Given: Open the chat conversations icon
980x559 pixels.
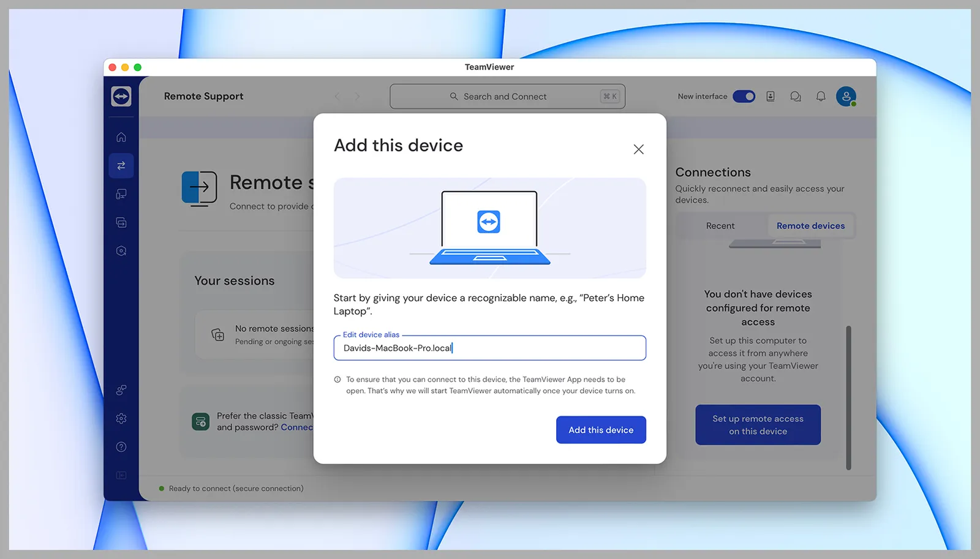Looking at the screenshot, I should [796, 96].
